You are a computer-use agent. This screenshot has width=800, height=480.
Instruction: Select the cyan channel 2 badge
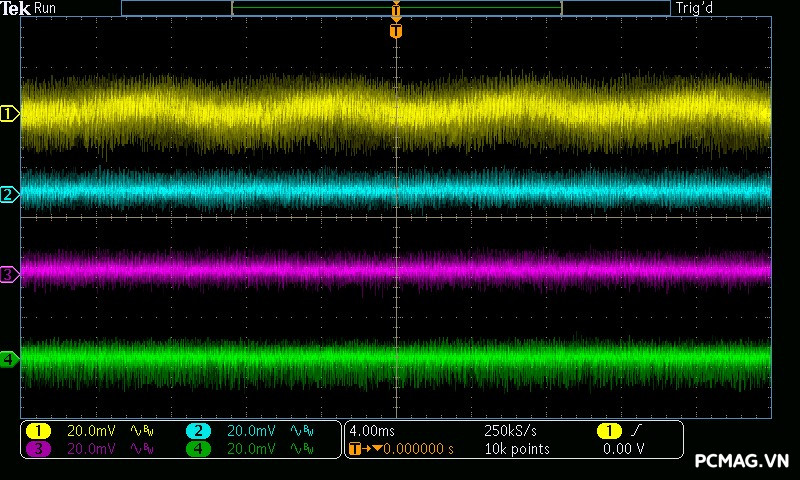click(198, 431)
